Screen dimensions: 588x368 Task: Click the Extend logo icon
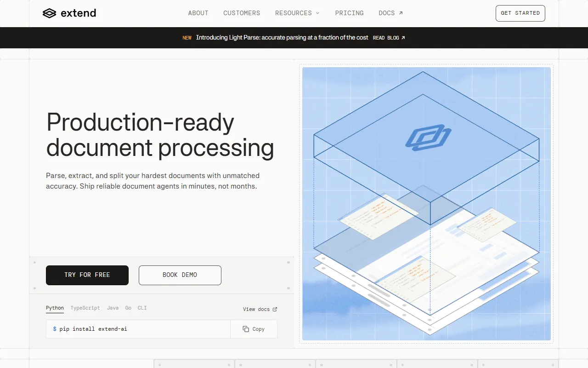click(49, 13)
